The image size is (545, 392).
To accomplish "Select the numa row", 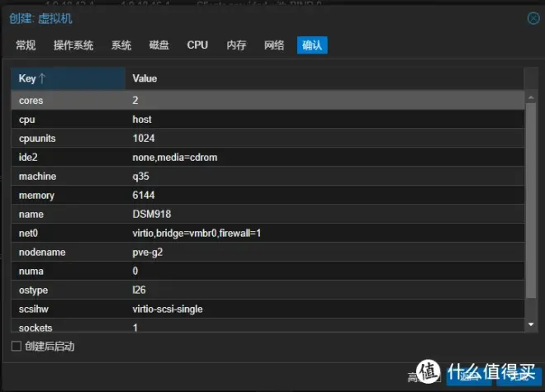I will tap(268, 271).
